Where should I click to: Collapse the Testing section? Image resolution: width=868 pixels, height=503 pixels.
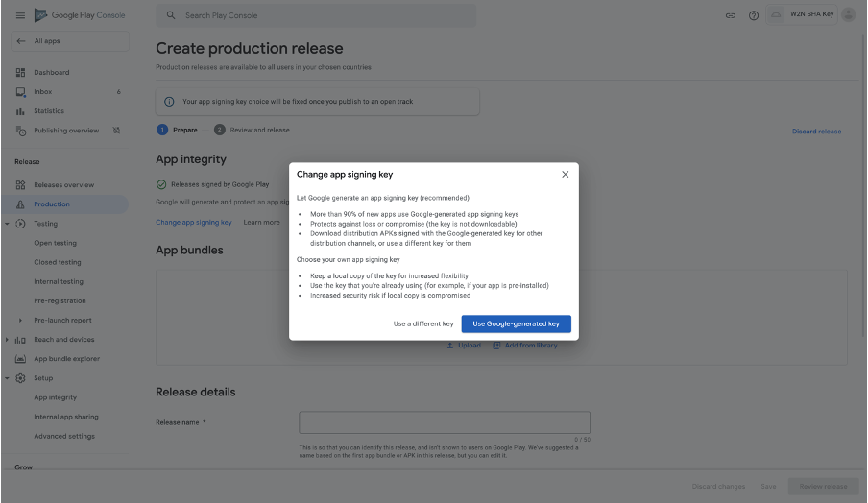coord(8,224)
